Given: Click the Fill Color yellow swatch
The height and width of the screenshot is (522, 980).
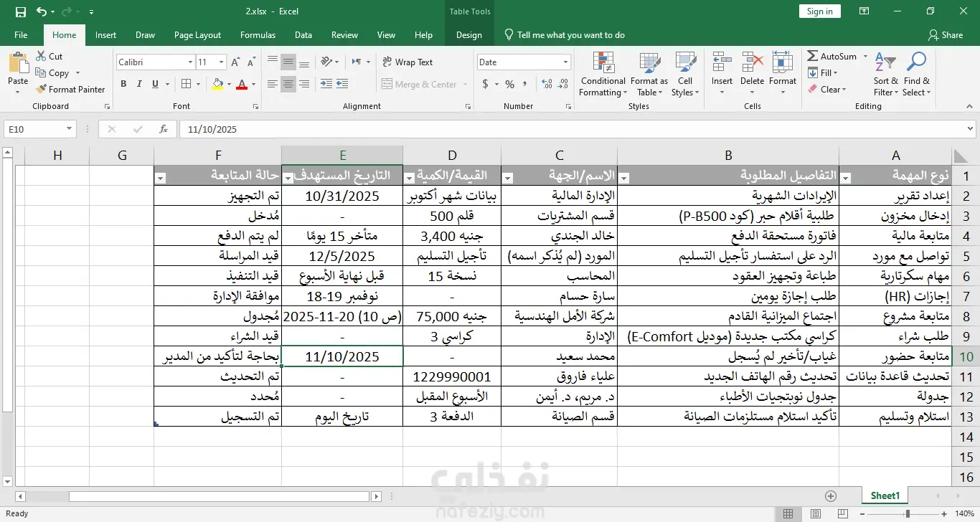Looking at the screenshot, I should click(x=218, y=84).
